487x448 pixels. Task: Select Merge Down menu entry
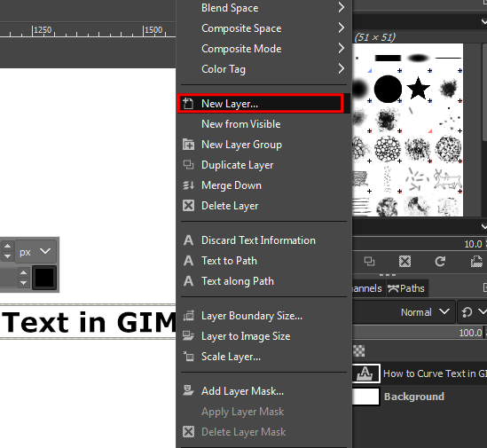click(x=263, y=185)
